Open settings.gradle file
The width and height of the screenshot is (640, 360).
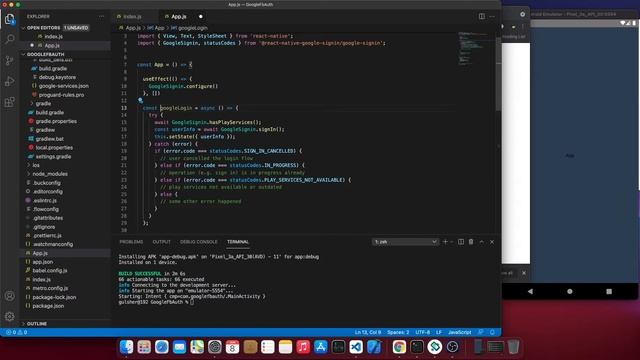point(53,156)
